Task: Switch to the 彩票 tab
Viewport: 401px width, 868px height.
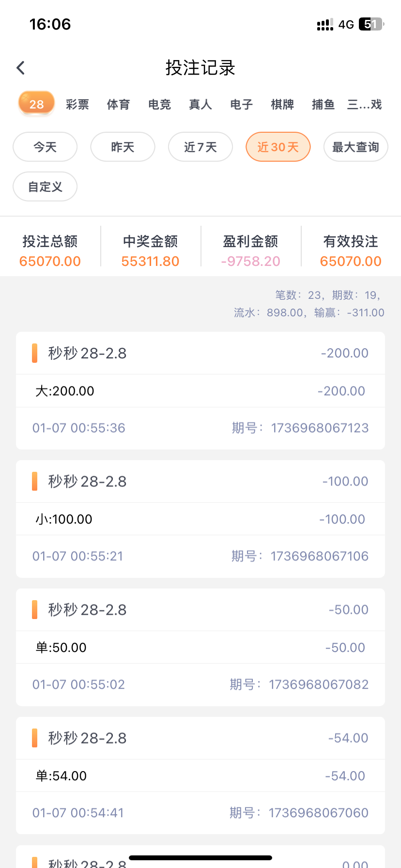Action: tap(77, 105)
